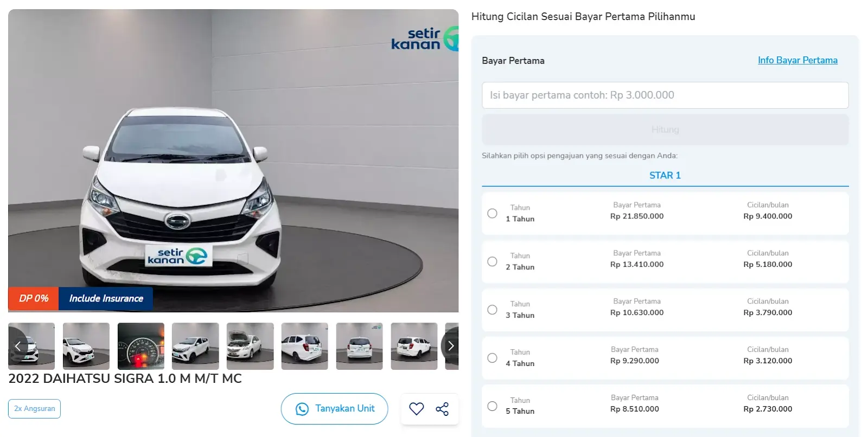Choose the 5 Tahun radio button
Viewport: 868px width, 437px height.
click(492, 406)
